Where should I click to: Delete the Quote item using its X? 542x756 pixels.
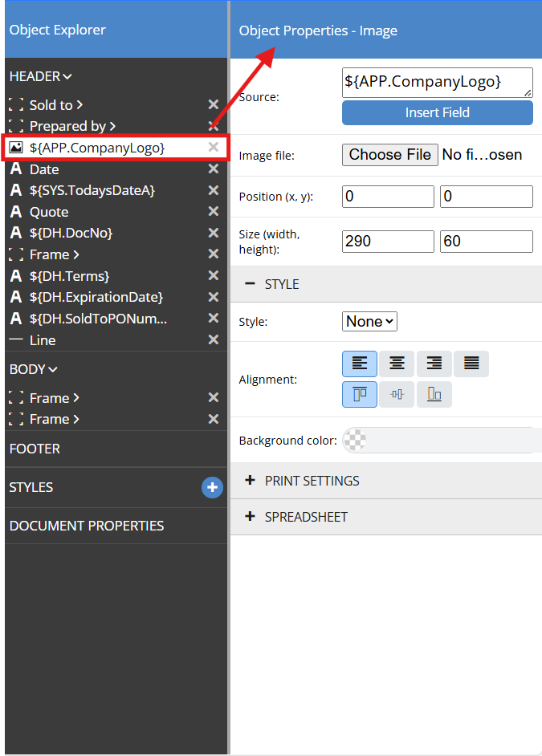point(214,212)
